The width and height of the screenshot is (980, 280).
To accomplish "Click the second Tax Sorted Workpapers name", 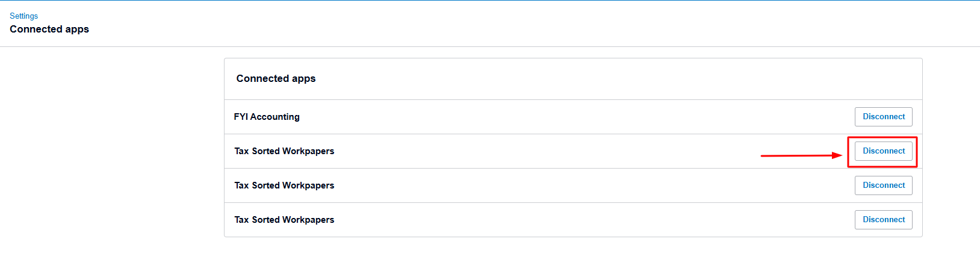I will click(284, 185).
